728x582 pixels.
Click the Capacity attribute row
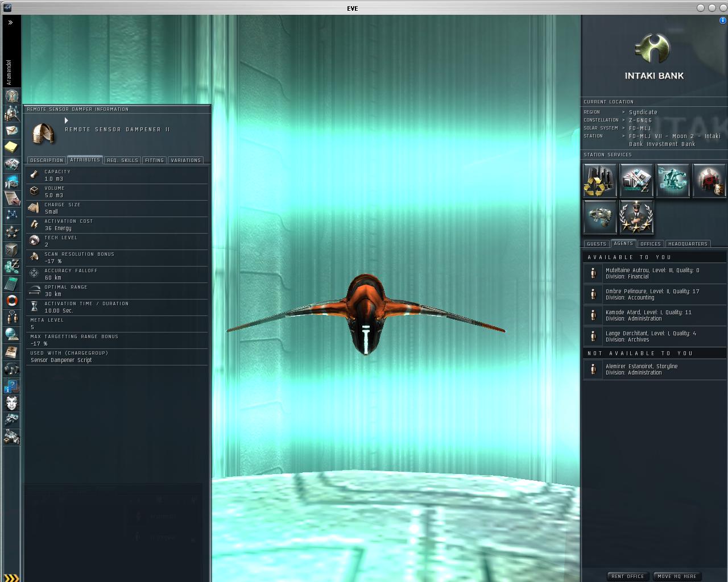(117, 175)
